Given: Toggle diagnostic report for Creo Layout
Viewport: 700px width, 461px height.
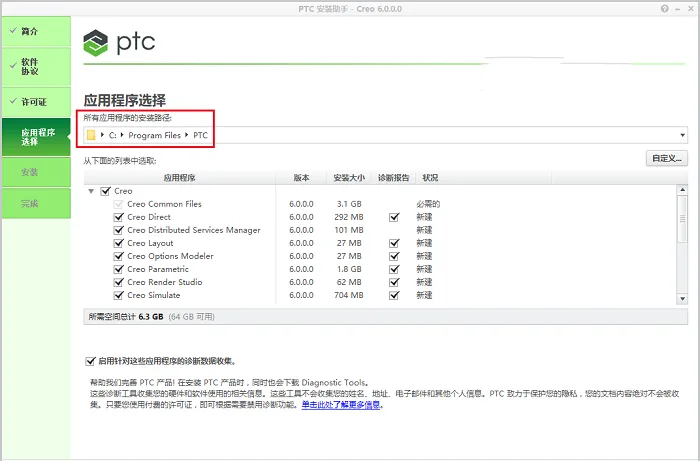Looking at the screenshot, I should (394, 243).
